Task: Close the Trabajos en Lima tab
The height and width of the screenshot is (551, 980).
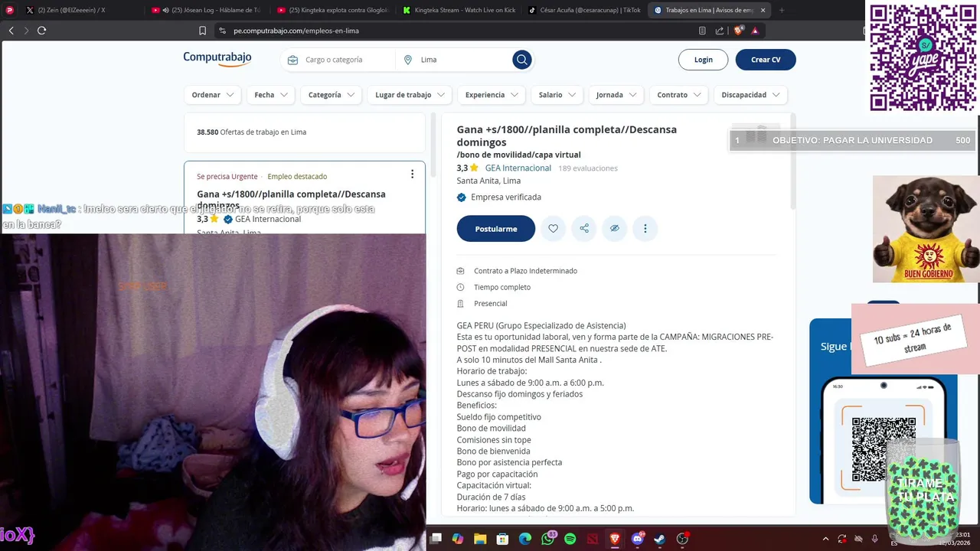Action: click(763, 10)
